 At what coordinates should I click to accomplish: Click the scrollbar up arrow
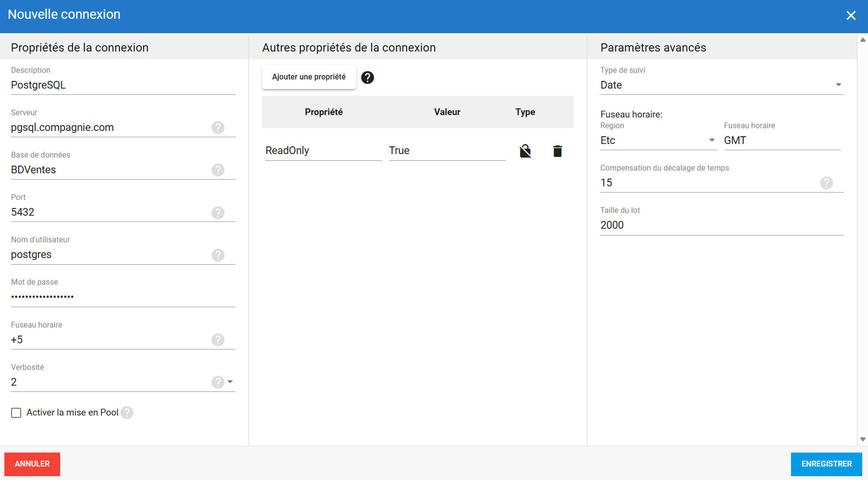coord(863,40)
